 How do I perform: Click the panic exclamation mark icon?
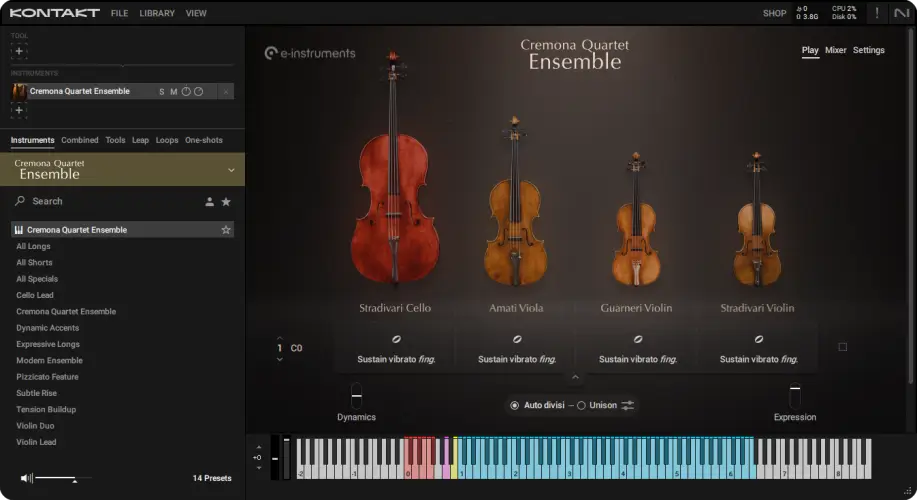(x=877, y=13)
